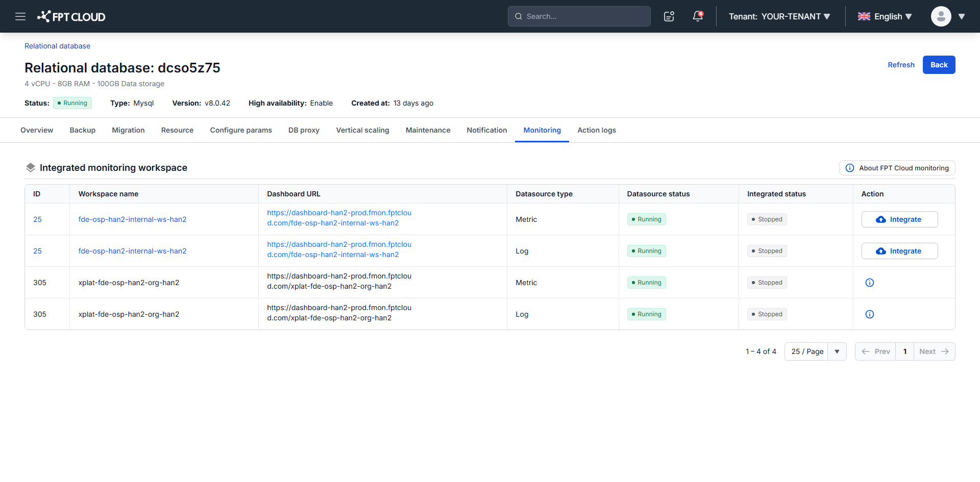Image resolution: width=980 pixels, height=482 pixels.
Task: Click the user avatar icon
Action: click(x=941, y=16)
